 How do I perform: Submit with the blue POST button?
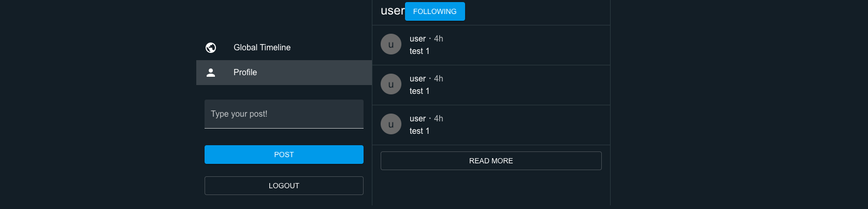[284, 155]
